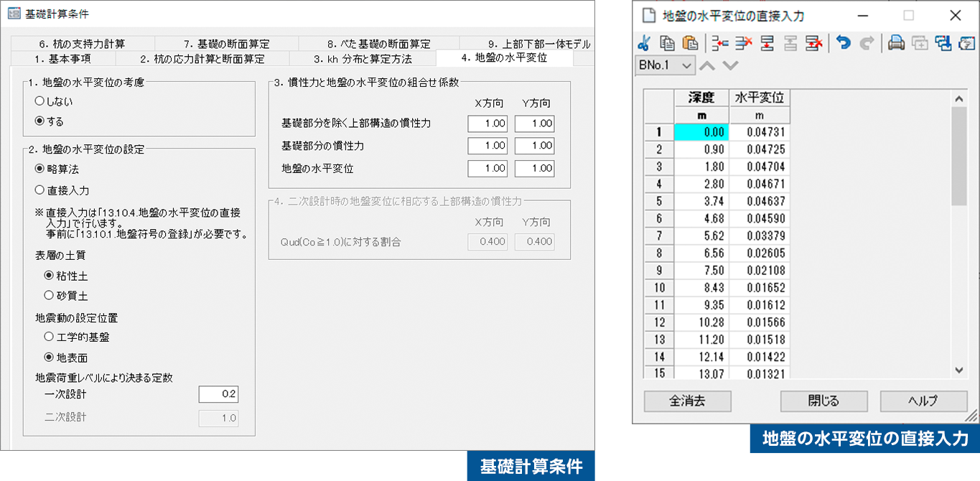Select 粘性土 surface soil type

point(66,275)
